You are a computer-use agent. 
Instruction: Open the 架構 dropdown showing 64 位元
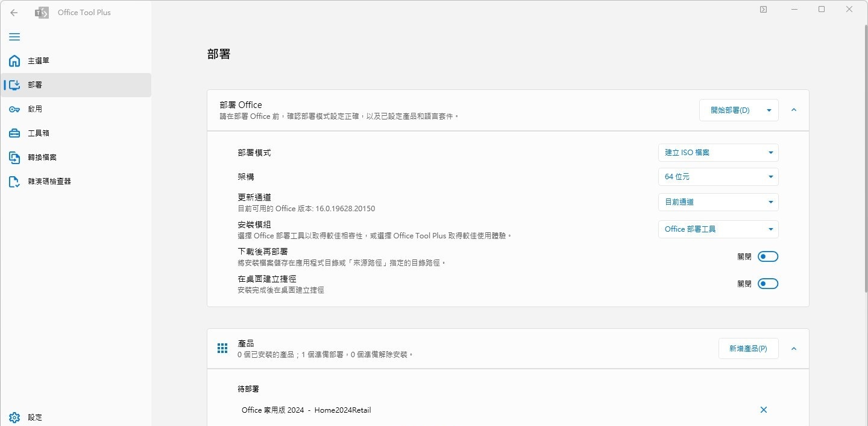(x=718, y=177)
